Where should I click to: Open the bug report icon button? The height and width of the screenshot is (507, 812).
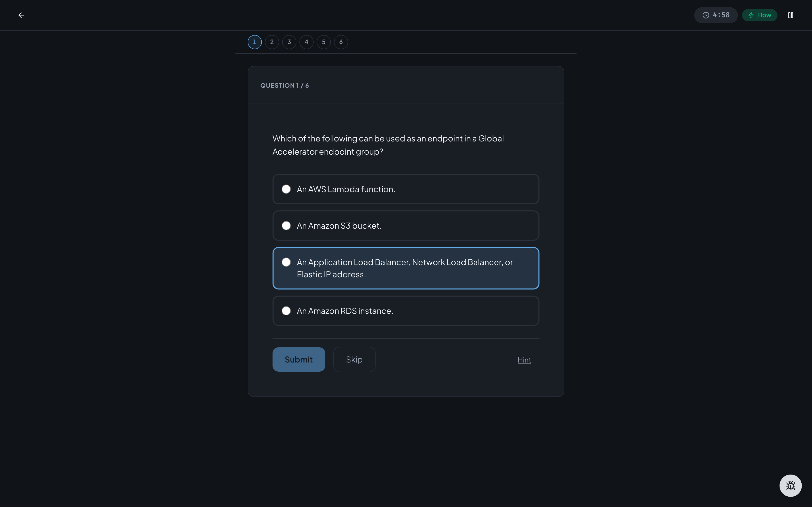pyautogui.click(x=790, y=485)
